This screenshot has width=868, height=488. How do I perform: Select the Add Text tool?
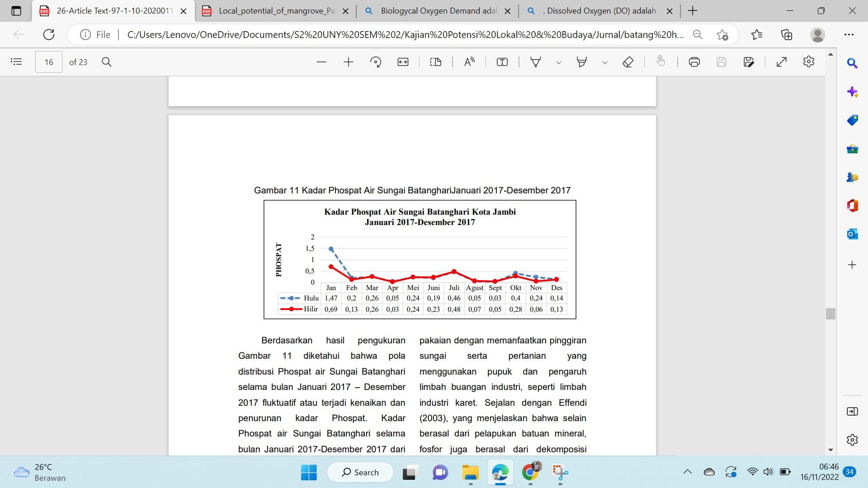pyautogui.click(x=502, y=62)
